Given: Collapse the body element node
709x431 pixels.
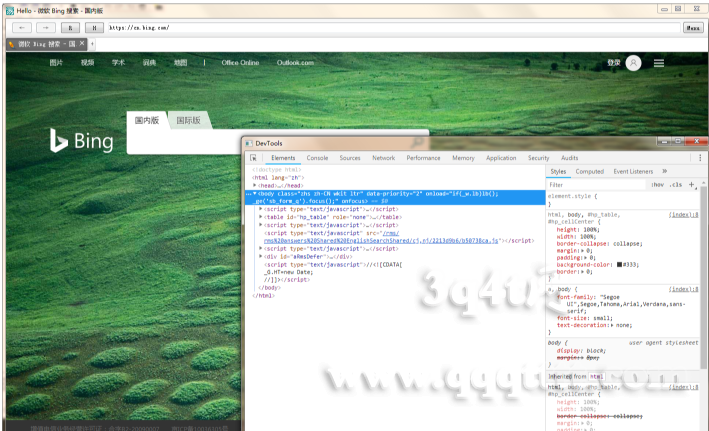Looking at the screenshot, I should coord(255,194).
